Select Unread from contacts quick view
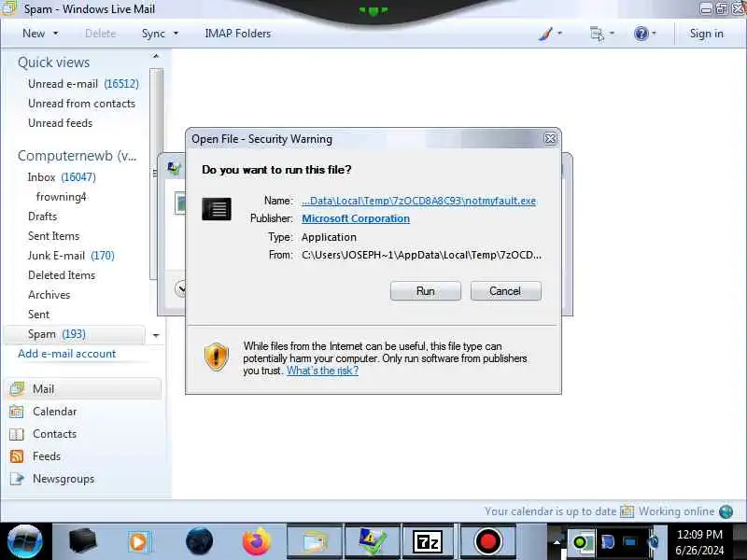The height and width of the screenshot is (560, 747). (81, 104)
